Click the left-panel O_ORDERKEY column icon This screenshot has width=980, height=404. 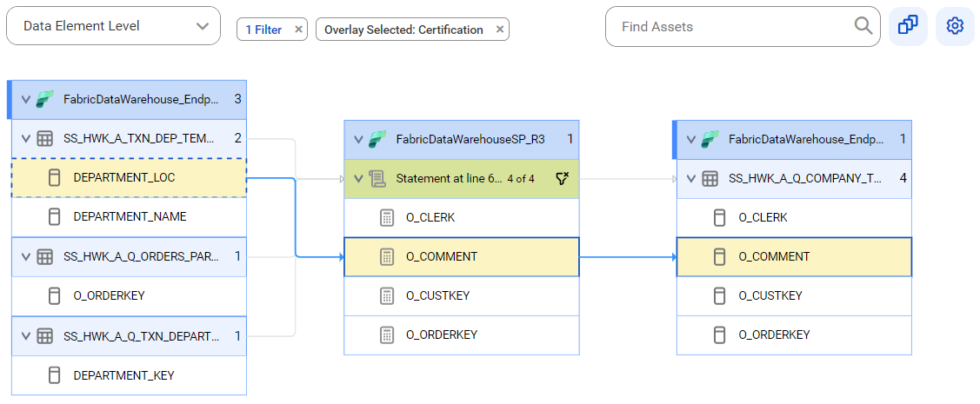(55, 295)
